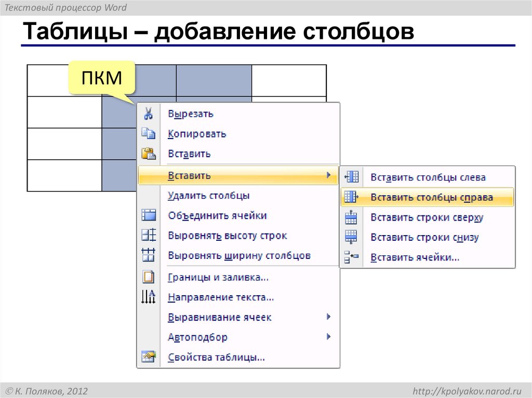This screenshot has width=532, height=398.
Task: Click the Вставить paste clipboard icon
Action: coord(148,153)
